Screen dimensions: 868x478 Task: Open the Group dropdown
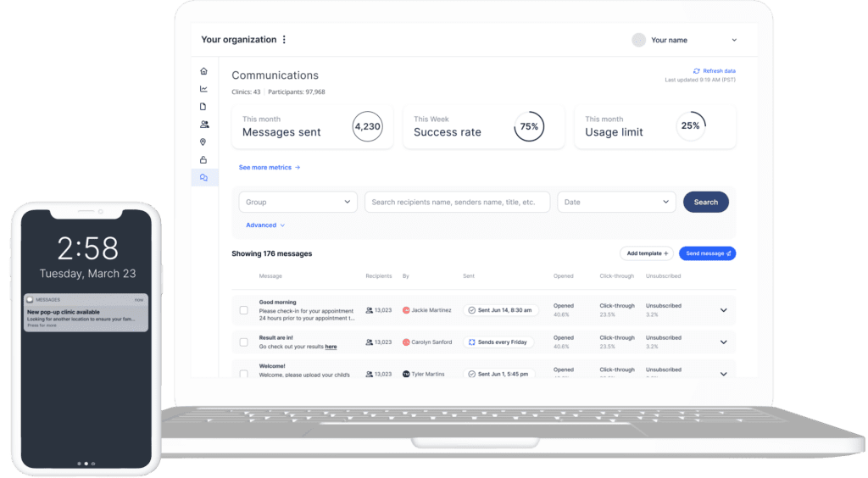point(298,202)
